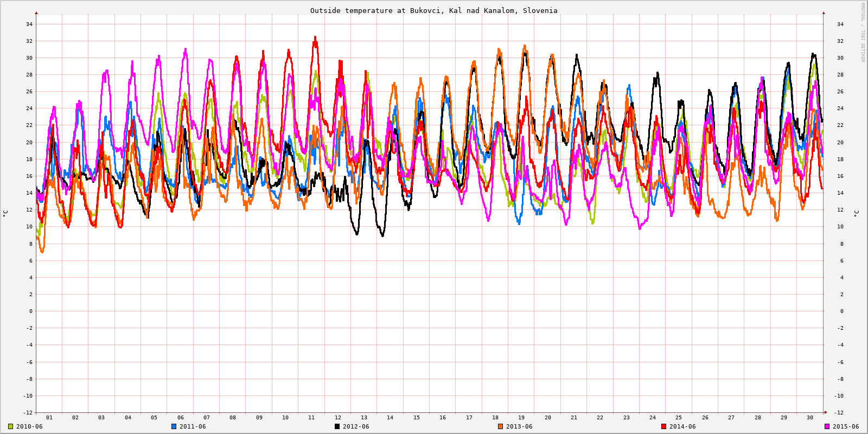This screenshot has width=868, height=434.
Task: Click day 01 on the x-axis
Action: (49, 418)
